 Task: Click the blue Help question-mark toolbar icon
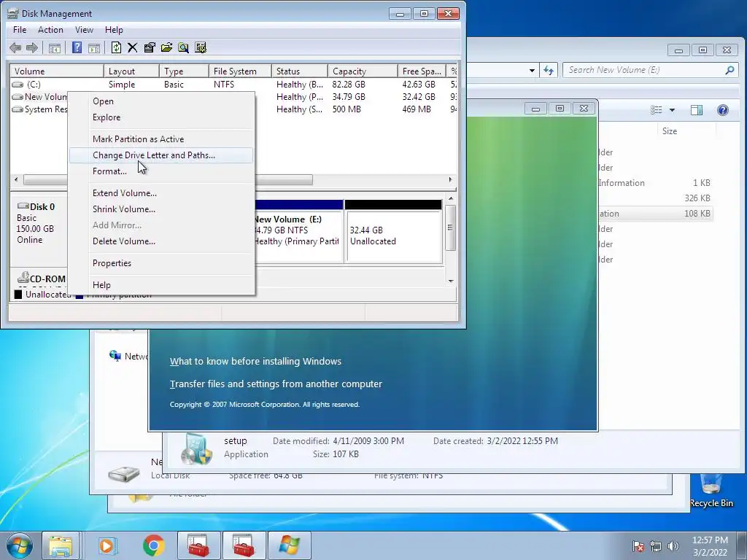tap(77, 47)
